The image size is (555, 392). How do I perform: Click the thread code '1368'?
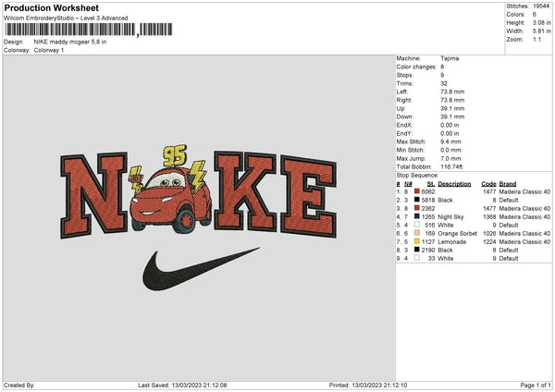click(489, 216)
